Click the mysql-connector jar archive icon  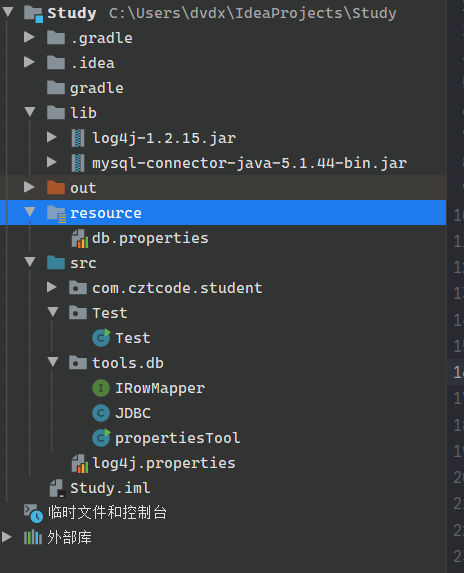pyautogui.click(x=78, y=163)
